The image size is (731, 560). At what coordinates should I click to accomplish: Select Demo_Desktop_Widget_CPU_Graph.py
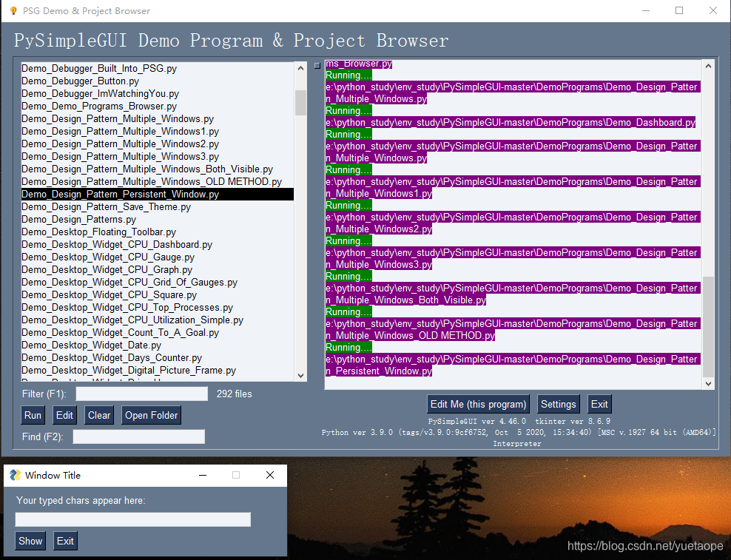pos(158,270)
